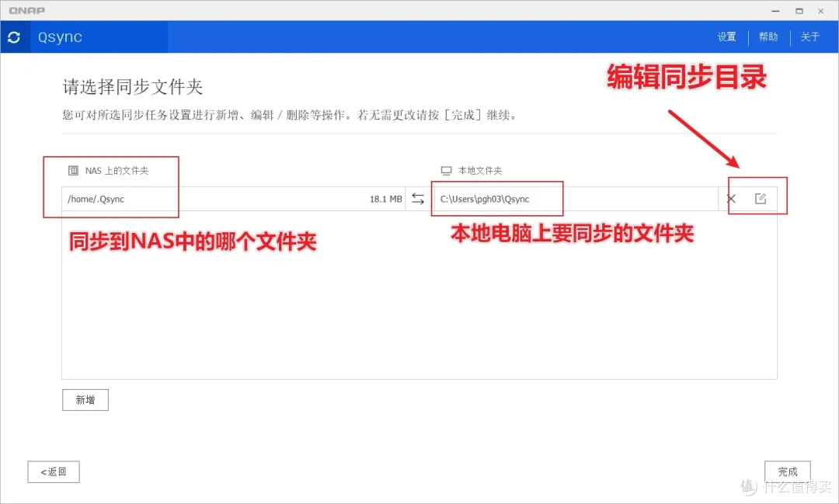Click the 18.1 MB size value

pos(386,199)
